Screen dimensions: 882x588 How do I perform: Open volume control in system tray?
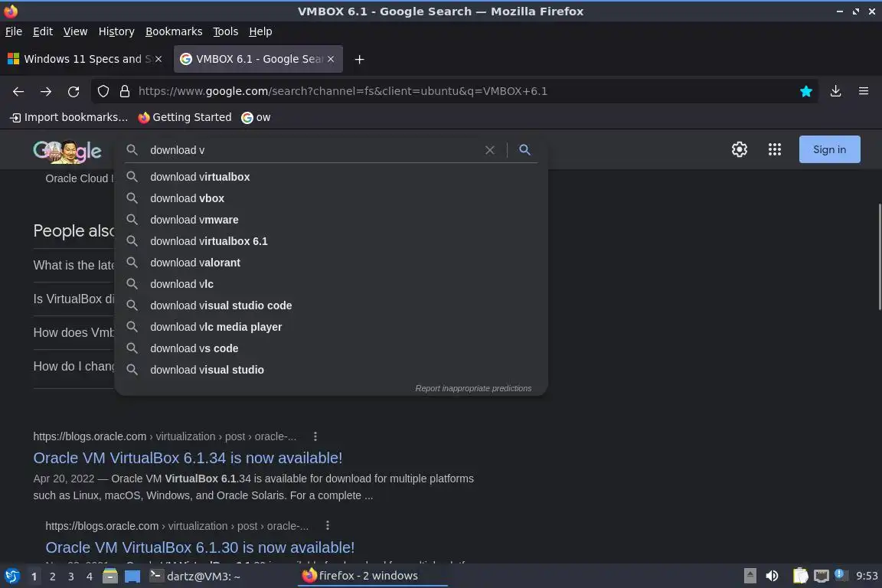772,577
